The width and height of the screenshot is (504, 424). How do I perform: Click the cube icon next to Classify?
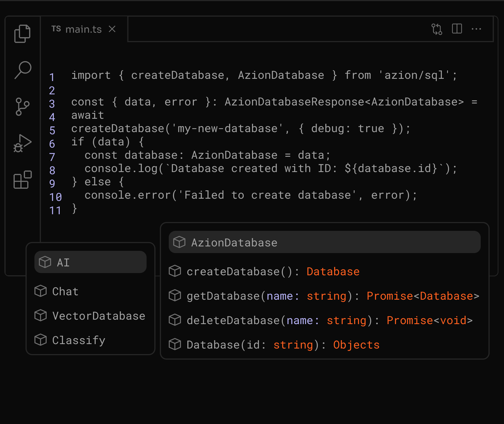point(41,340)
